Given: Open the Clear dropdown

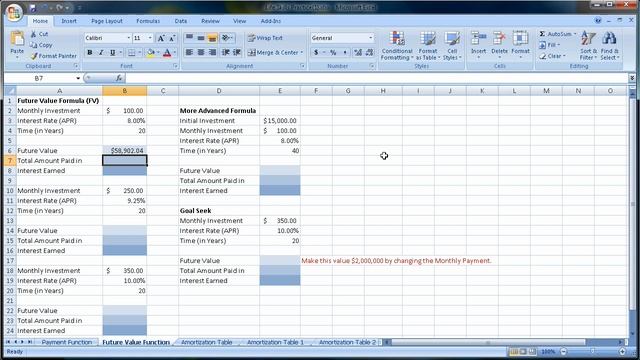Looking at the screenshot, I should 553,56.
